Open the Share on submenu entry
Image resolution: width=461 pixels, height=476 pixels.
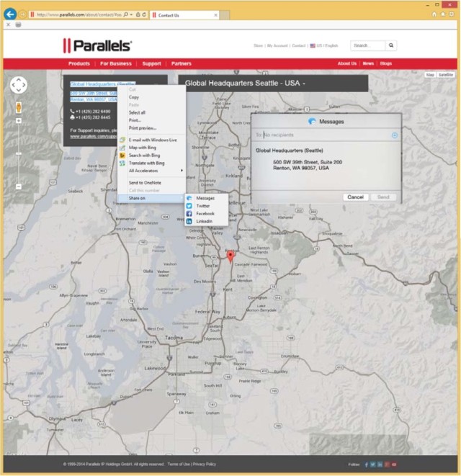click(138, 198)
